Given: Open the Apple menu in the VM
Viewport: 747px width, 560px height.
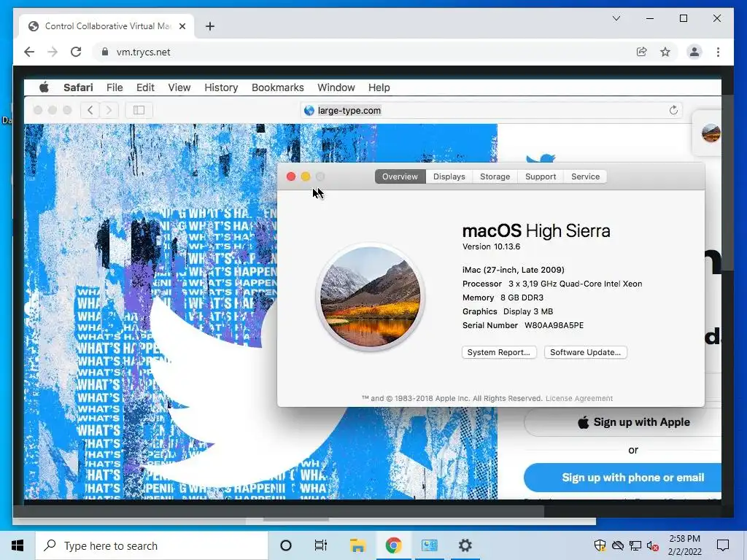Looking at the screenshot, I should click(44, 87).
